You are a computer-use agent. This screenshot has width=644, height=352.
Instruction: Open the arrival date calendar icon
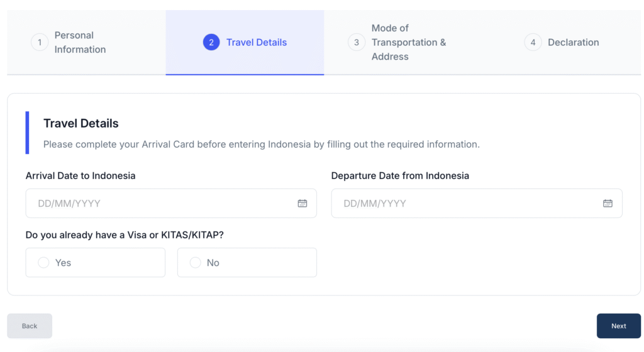point(303,204)
